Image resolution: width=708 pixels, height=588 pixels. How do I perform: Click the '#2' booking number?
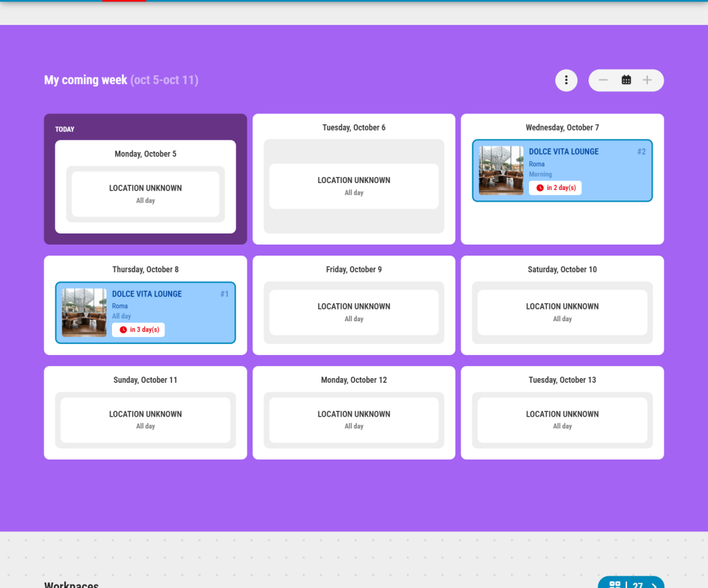641,151
